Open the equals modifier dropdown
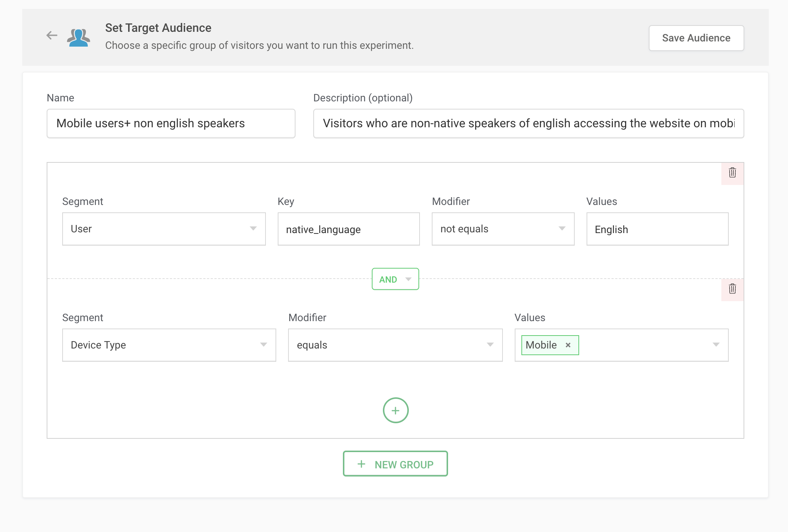 click(x=395, y=345)
